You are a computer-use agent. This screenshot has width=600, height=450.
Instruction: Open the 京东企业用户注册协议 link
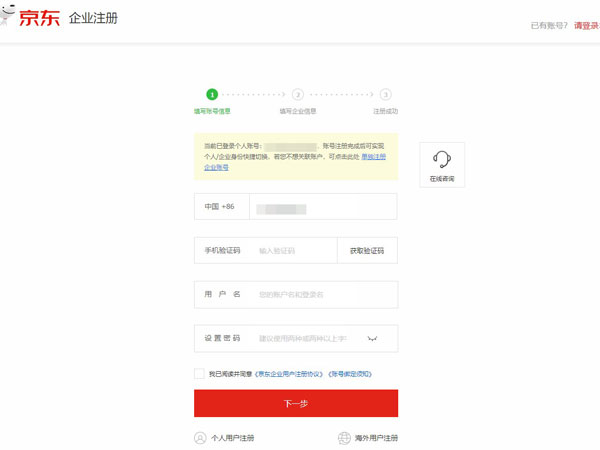(x=291, y=373)
